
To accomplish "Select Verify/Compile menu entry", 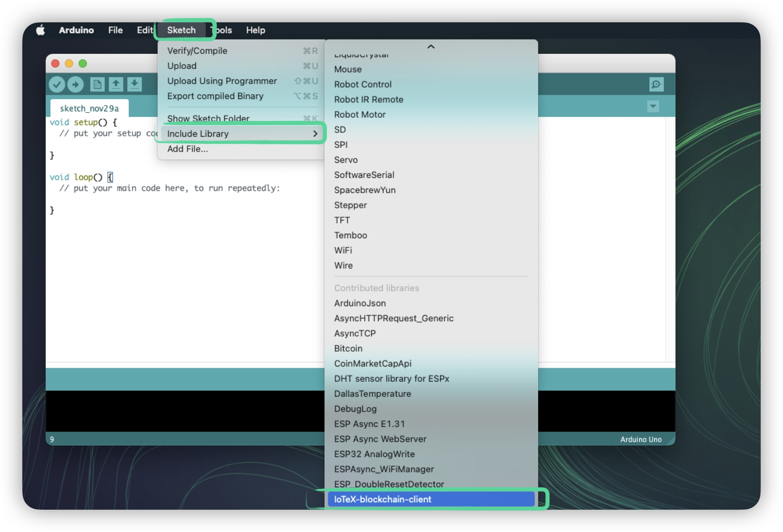I will (197, 51).
